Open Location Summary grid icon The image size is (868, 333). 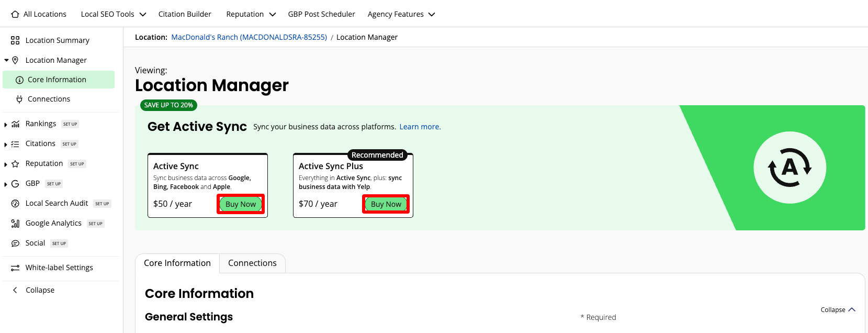(x=15, y=40)
